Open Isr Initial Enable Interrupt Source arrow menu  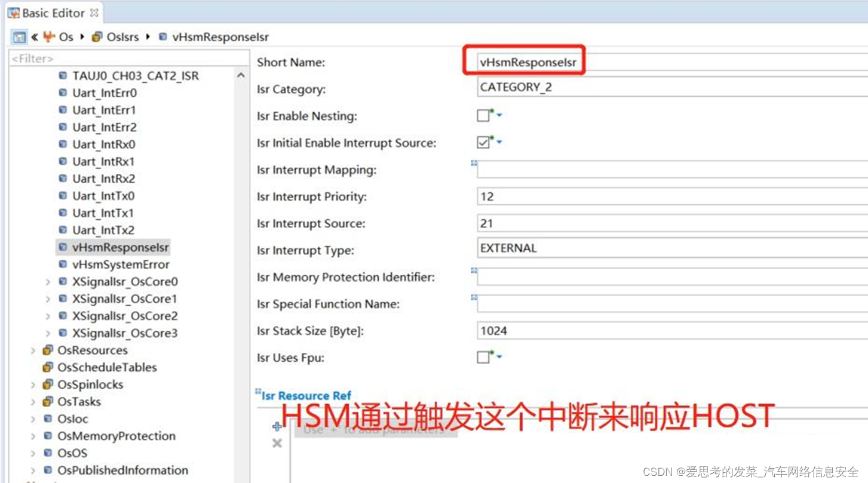pyautogui.click(x=499, y=142)
